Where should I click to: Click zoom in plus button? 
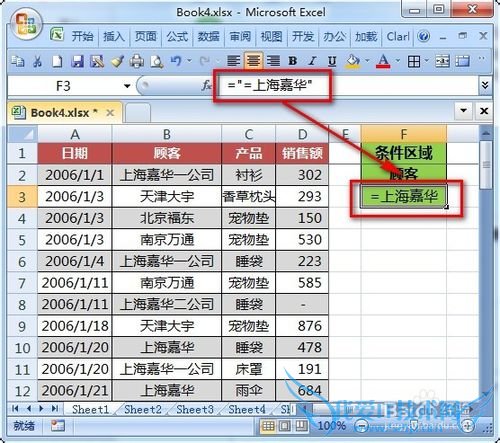point(468,426)
